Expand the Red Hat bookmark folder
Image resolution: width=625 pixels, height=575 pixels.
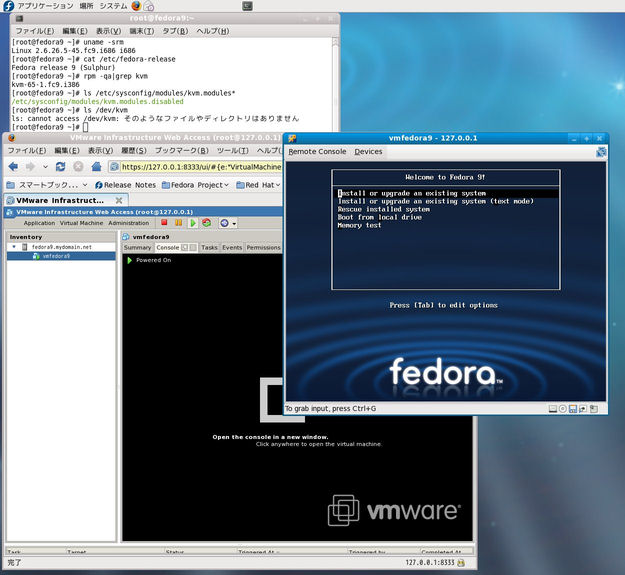click(258, 185)
